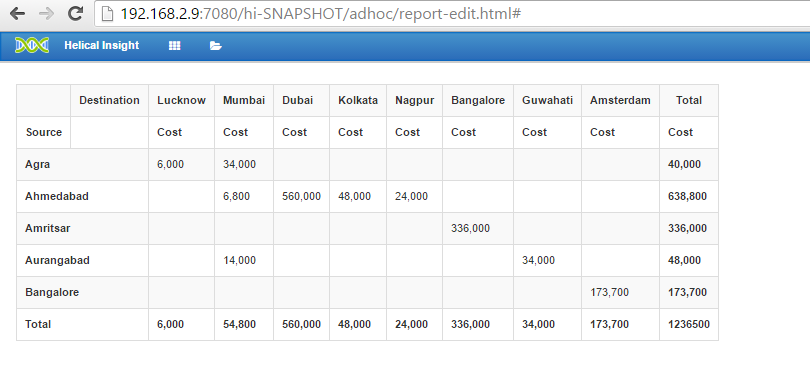
Task: Select the Destination header cell
Action: coord(110,100)
